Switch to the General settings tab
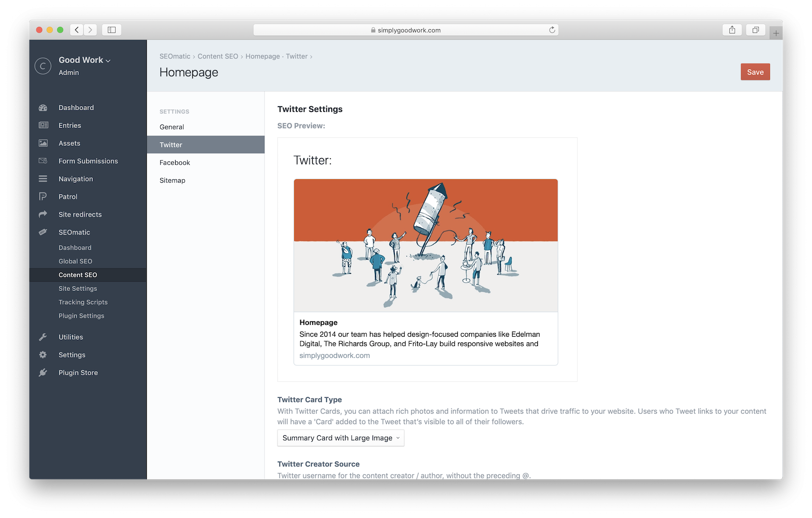The height and width of the screenshot is (518, 812). pyautogui.click(x=172, y=127)
